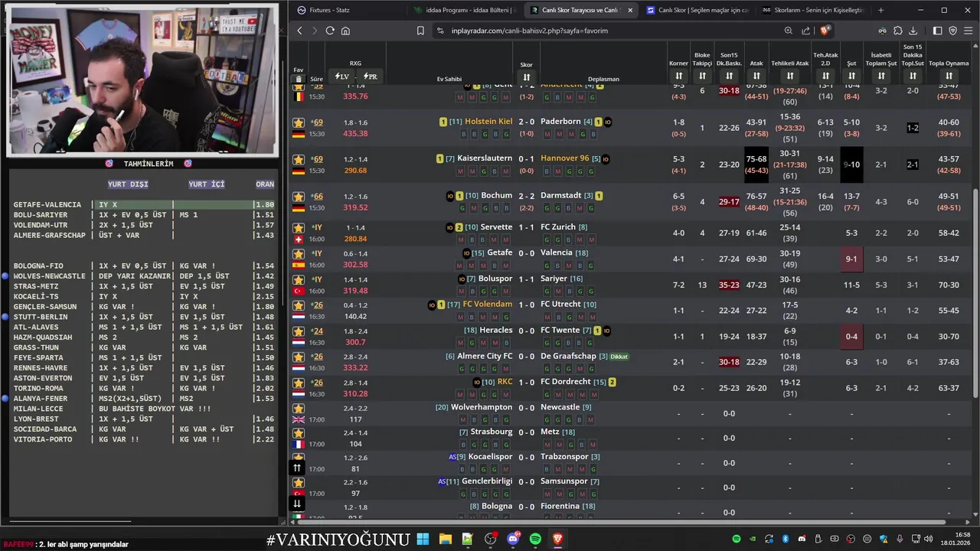Screen dimensions: 980x551
Task: Open Holstein Kiel team link
Action: coord(488,121)
